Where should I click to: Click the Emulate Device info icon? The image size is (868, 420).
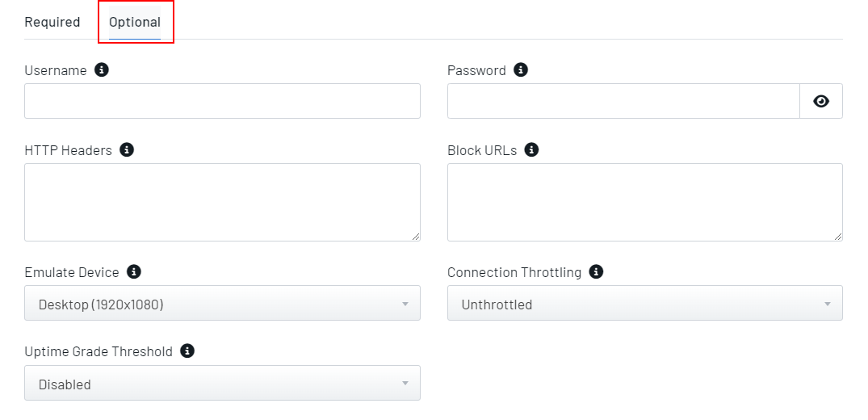(134, 271)
